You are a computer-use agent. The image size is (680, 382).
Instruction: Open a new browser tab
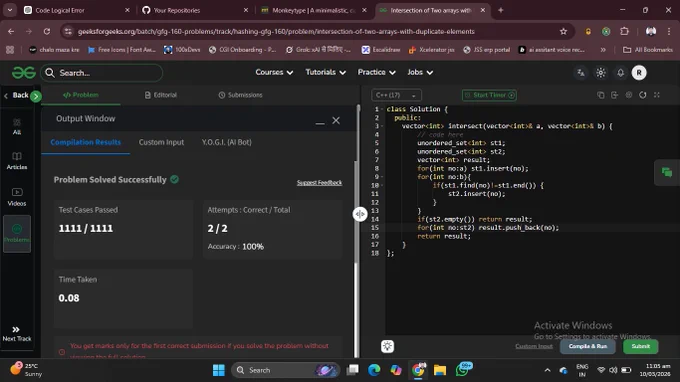coord(500,10)
